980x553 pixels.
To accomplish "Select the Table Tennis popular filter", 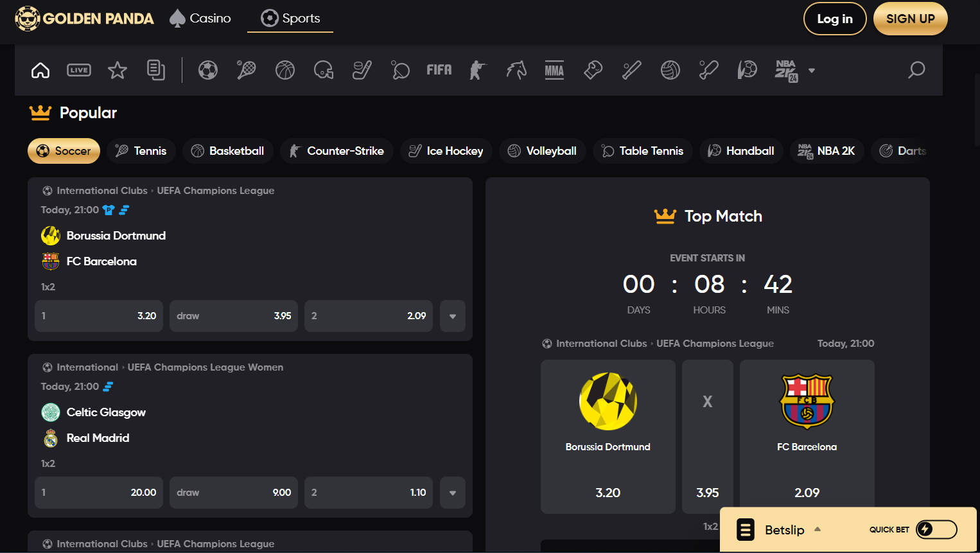I will pyautogui.click(x=643, y=151).
